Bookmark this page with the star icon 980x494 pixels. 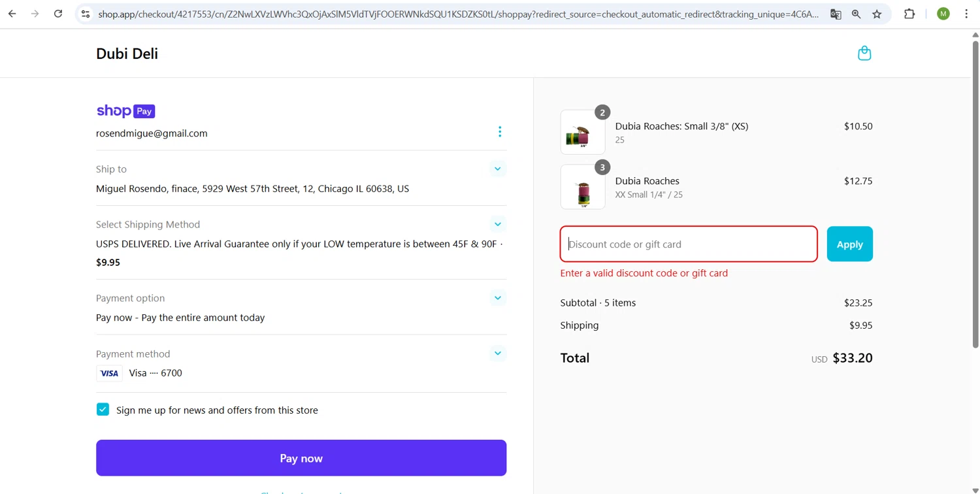pyautogui.click(x=877, y=14)
